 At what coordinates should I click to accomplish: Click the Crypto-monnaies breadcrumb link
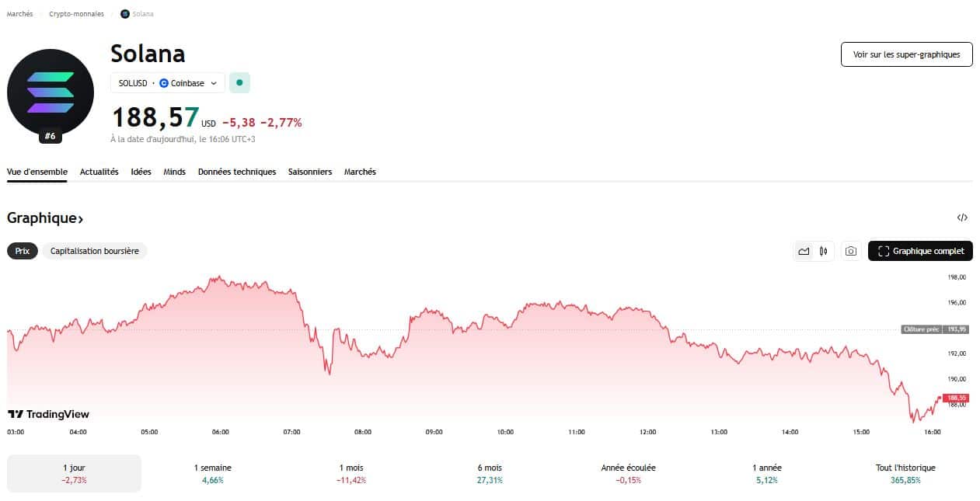click(76, 14)
